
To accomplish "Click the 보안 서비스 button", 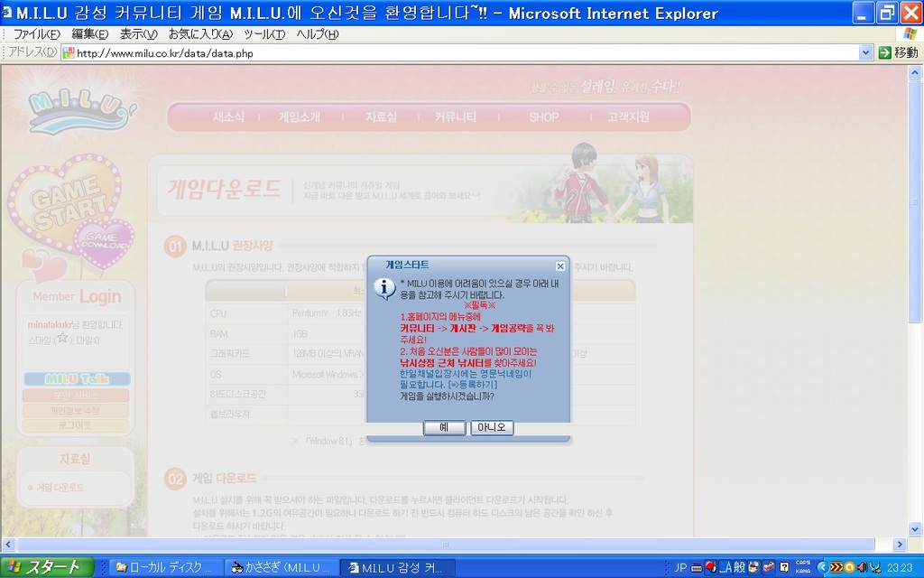I will (76, 396).
